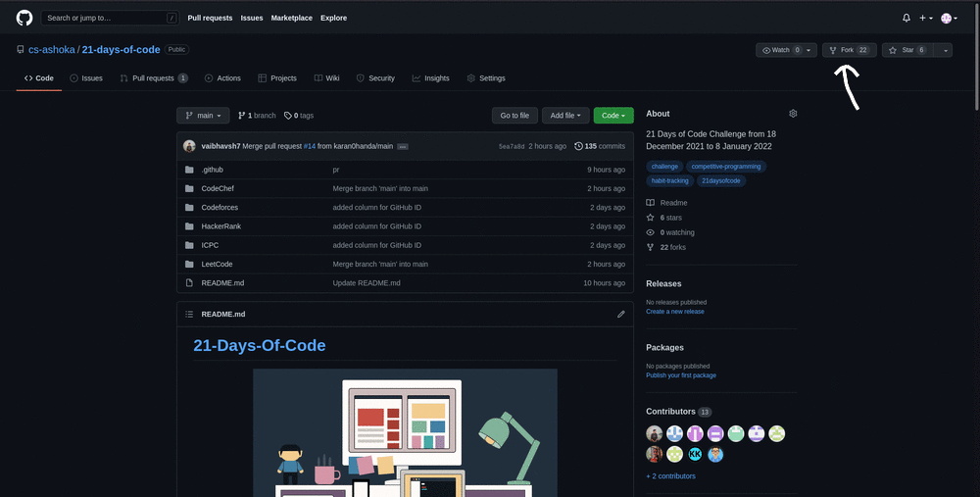Open the .github folder
Screen dimensions: 980x497
(212, 170)
